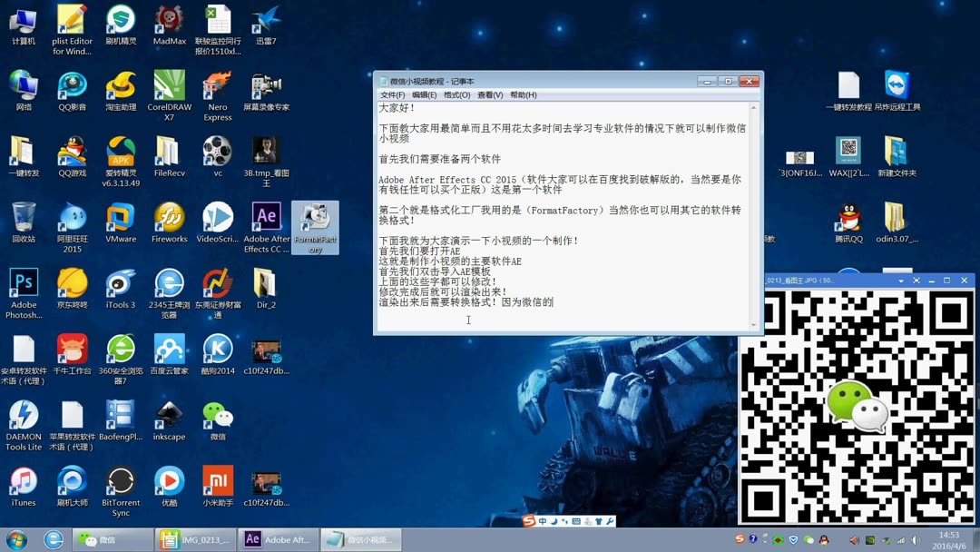Open the dropdown arrow on the image viewer
Screen dimensions: 980x552
901,281
